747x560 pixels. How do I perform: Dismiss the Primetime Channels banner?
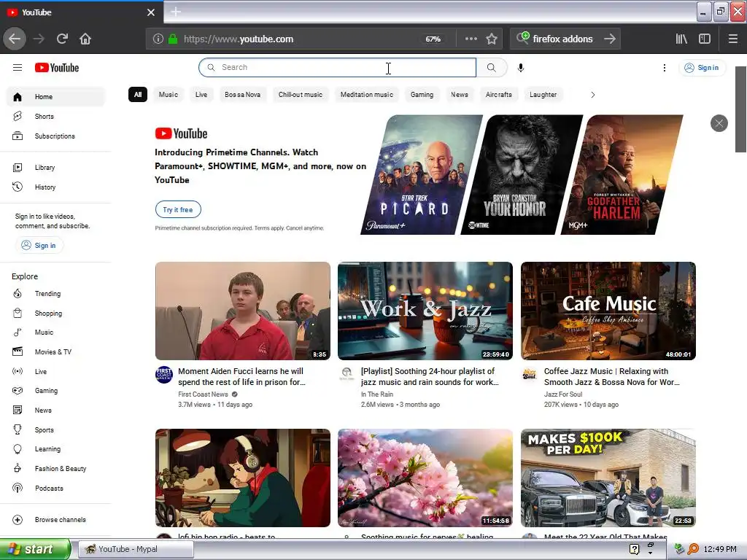tap(719, 124)
